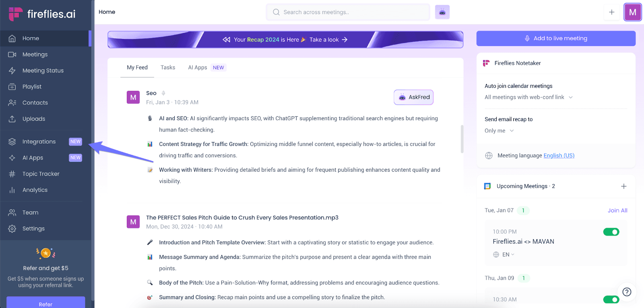Screen dimensions: 644x308
Task: Click Refer and get $5 heading
Action: tap(45, 268)
